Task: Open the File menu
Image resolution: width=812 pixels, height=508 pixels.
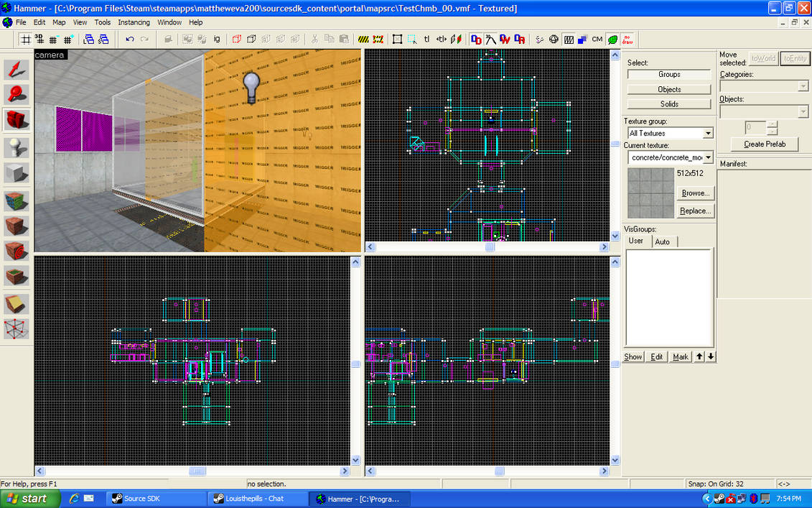Action: [x=21, y=22]
